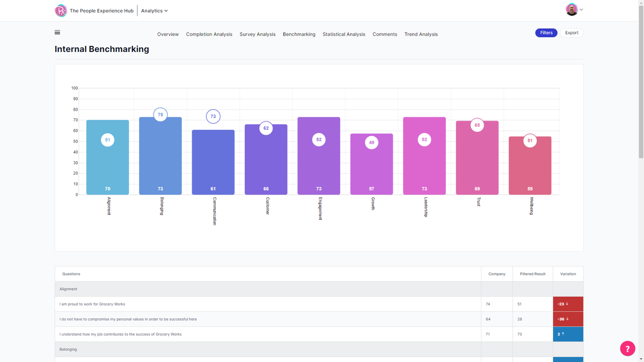
Task: Click the red -36 variation badge
Action: (x=568, y=319)
